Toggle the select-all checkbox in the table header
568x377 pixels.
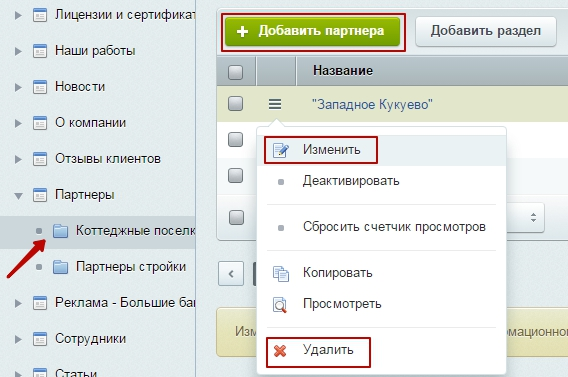coord(235,72)
